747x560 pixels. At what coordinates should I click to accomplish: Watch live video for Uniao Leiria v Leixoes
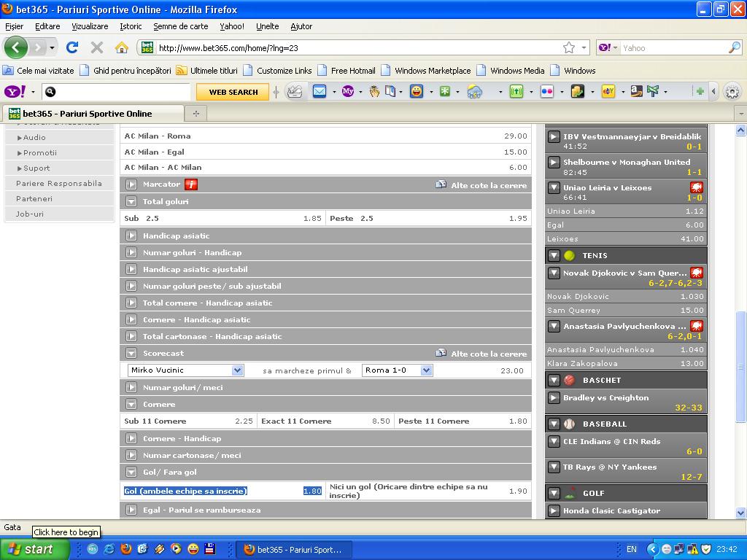click(x=697, y=187)
